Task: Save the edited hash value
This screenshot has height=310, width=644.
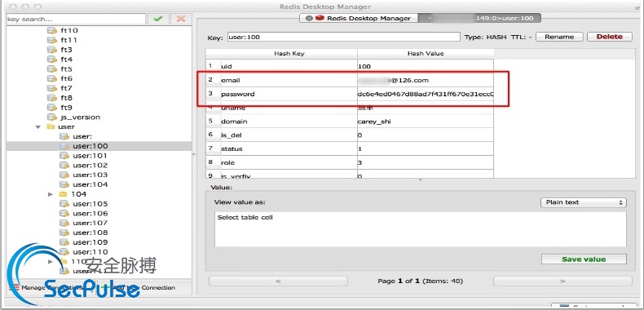Action: point(584,259)
